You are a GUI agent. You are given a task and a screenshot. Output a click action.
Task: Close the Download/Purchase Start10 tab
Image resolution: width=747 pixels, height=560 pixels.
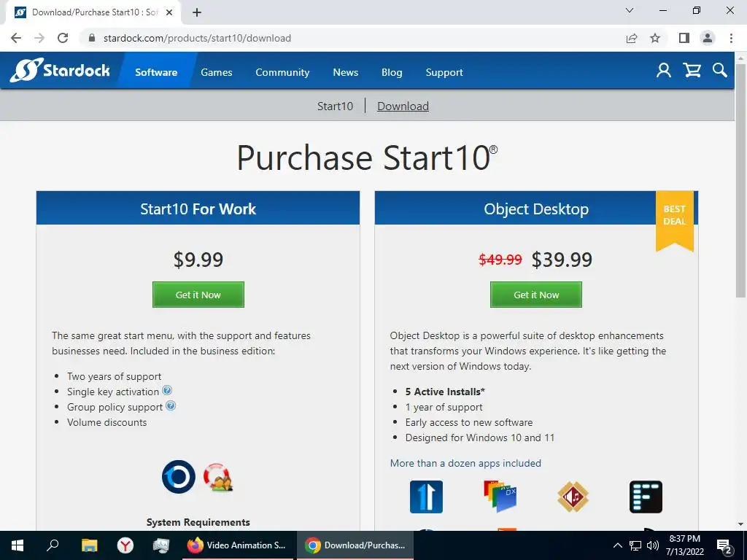(x=169, y=13)
